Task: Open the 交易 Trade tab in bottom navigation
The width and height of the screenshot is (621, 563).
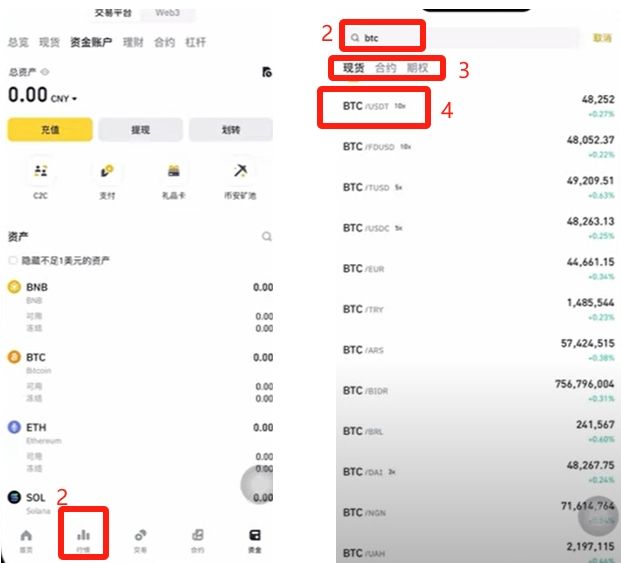Action: coord(140,538)
